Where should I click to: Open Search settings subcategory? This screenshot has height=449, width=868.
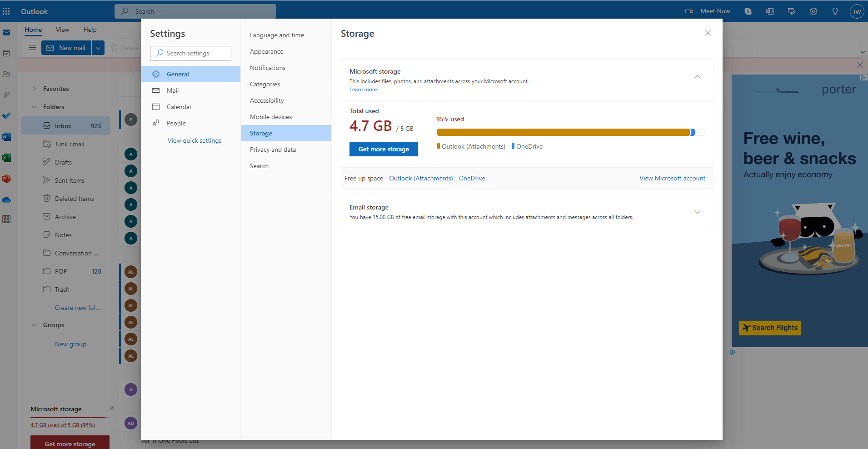[x=286, y=166]
